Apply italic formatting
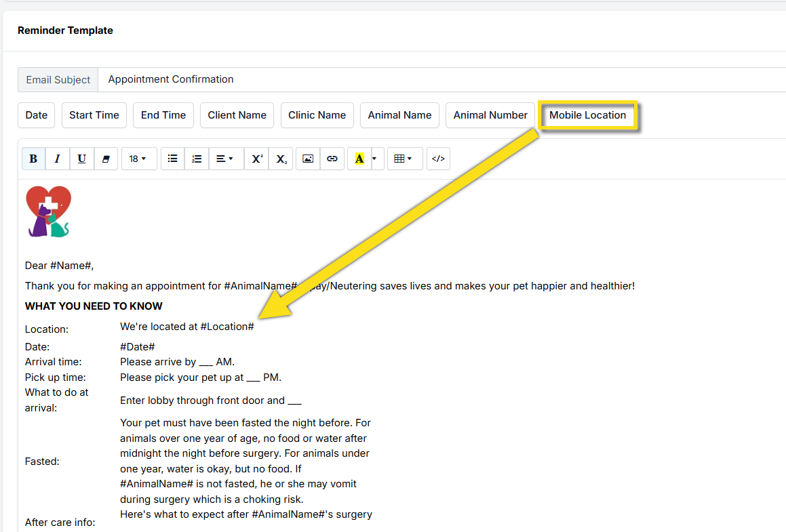The width and height of the screenshot is (786, 532). coord(58,159)
